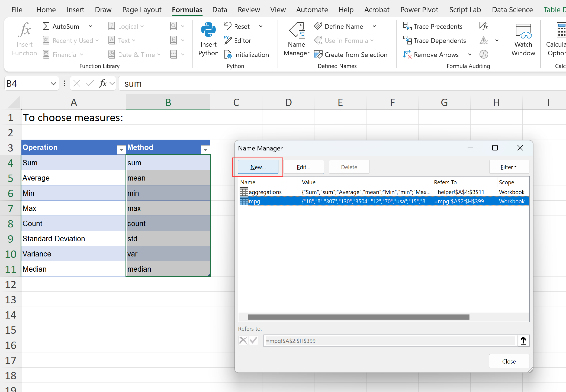Switch to the Data ribbon tab
The width and height of the screenshot is (566, 392).
pos(220,10)
